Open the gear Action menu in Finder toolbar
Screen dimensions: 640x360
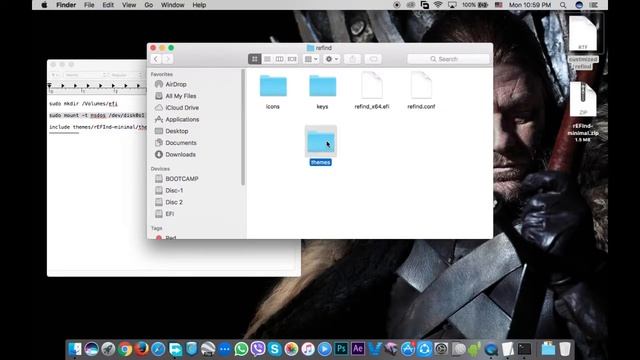tap(331, 59)
